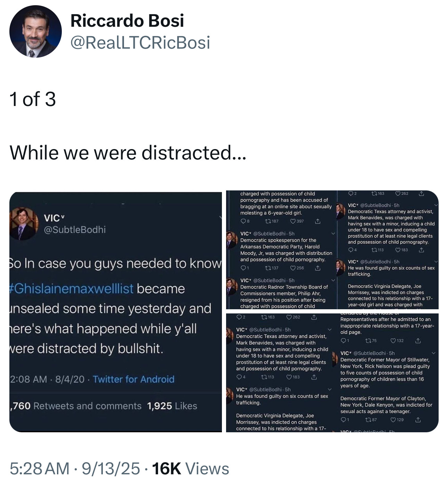This screenshot has width=448, height=483.
Task: Click the reply icon showing 8 replies
Action: [x=243, y=221]
